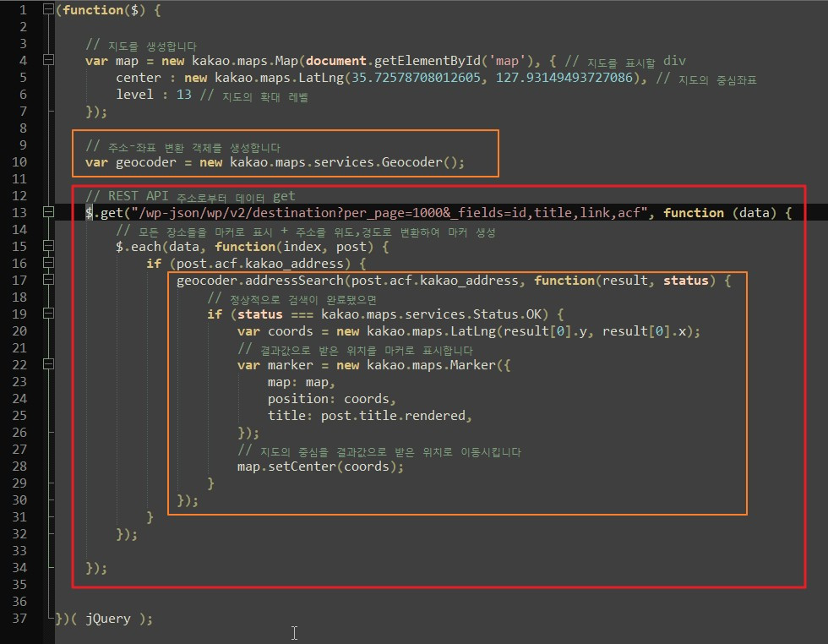Collapse the Marker fold marker on line 22

48,364
